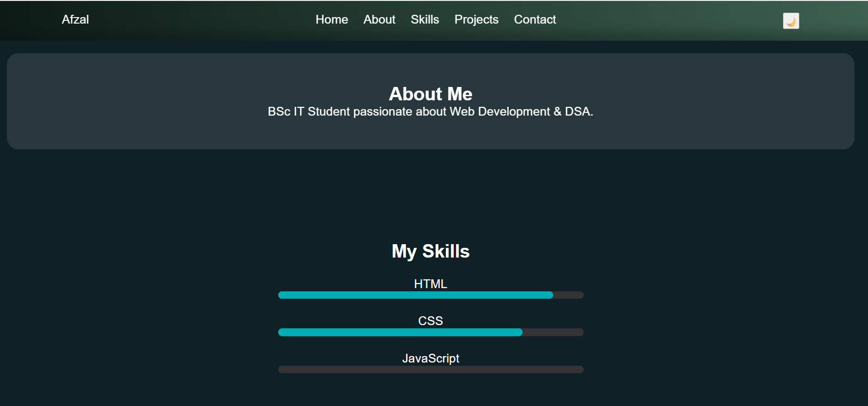Click the teal filled part of CSS bar

pyautogui.click(x=400, y=332)
